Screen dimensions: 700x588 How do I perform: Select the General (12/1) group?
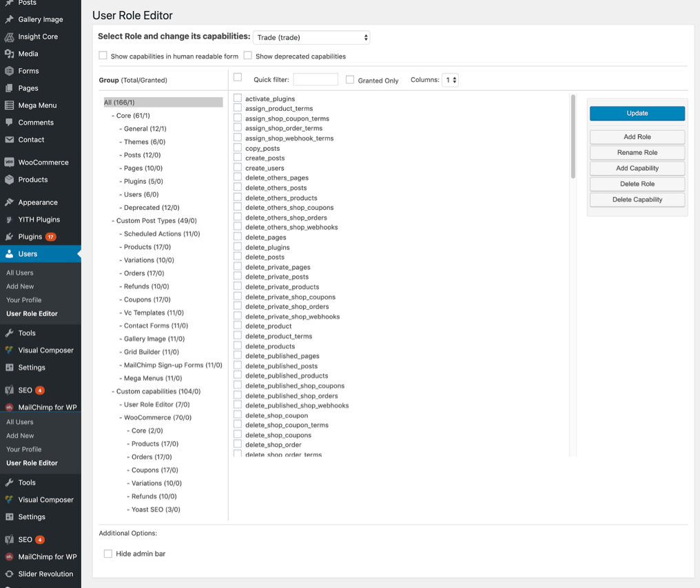click(x=145, y=129)
